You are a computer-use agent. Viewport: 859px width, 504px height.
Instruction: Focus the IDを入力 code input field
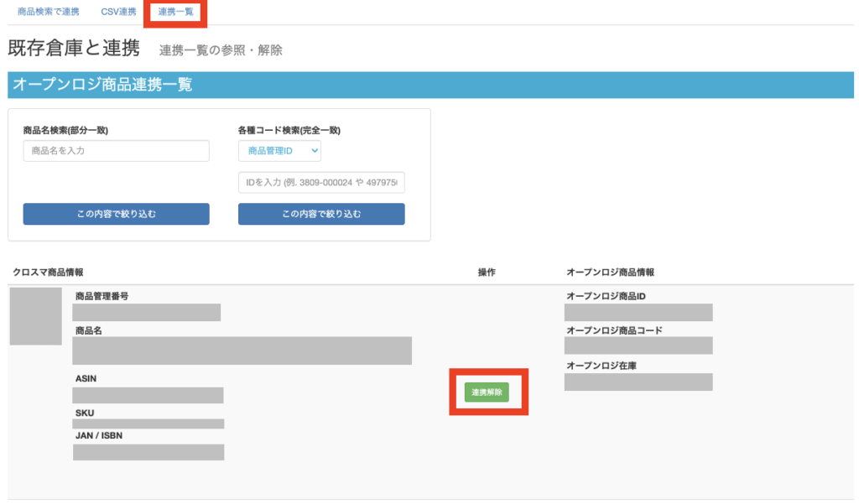(x=320, y=182)
